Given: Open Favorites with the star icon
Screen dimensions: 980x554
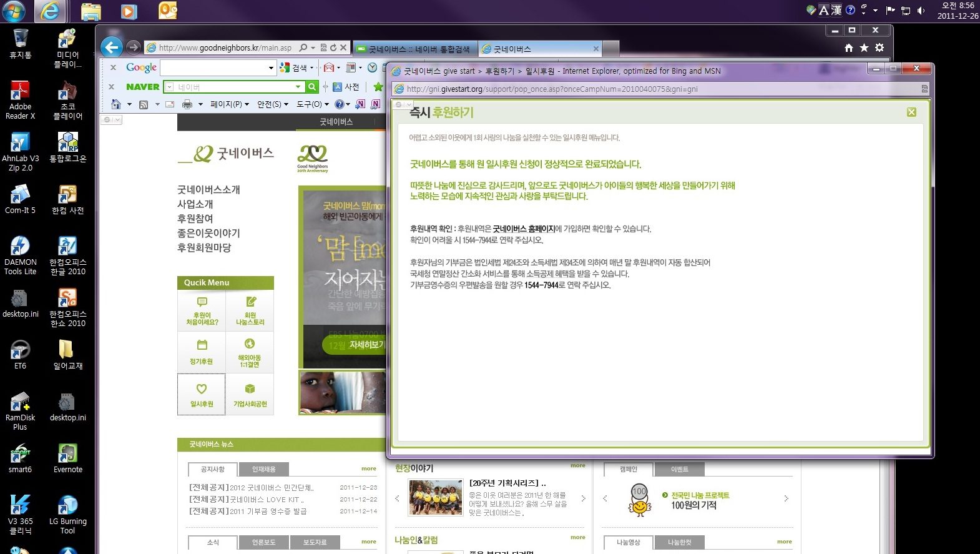Looking at the screenshot, I should coord(864,47).
